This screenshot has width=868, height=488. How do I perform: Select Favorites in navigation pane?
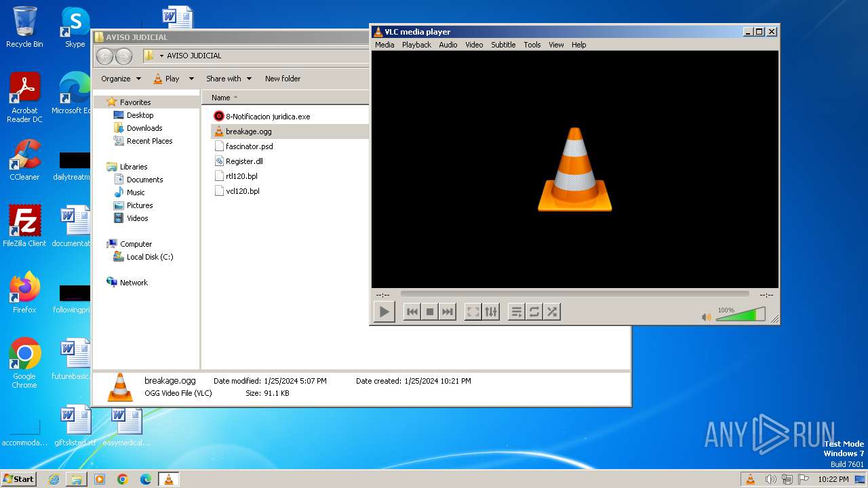pyautogui.click(x=136, y=102)
